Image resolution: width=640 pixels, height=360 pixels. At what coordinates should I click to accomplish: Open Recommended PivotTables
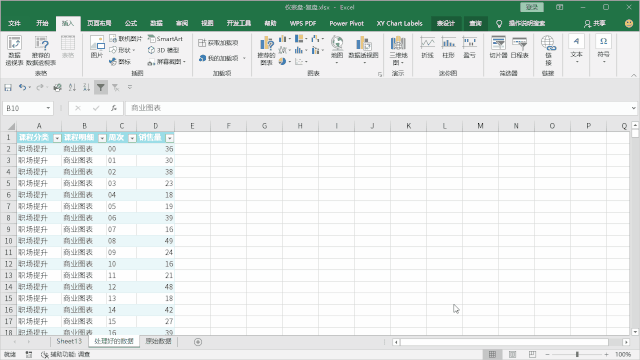41,50
